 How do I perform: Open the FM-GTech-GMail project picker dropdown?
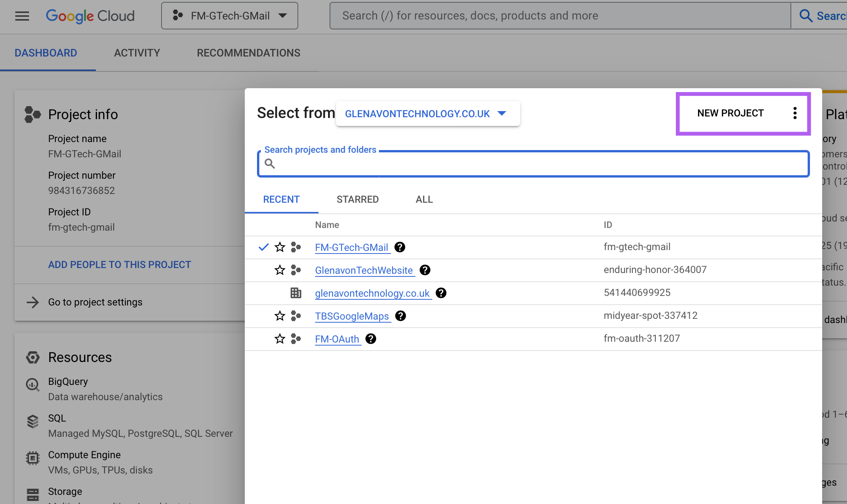tap(230, 16)
